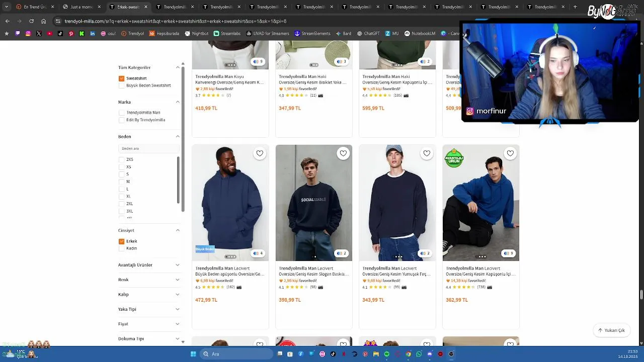The image size is (644, 362).
Task: Click heart on 343,99 TL Lacivert sweatshirt
Action: pos(427,153)
